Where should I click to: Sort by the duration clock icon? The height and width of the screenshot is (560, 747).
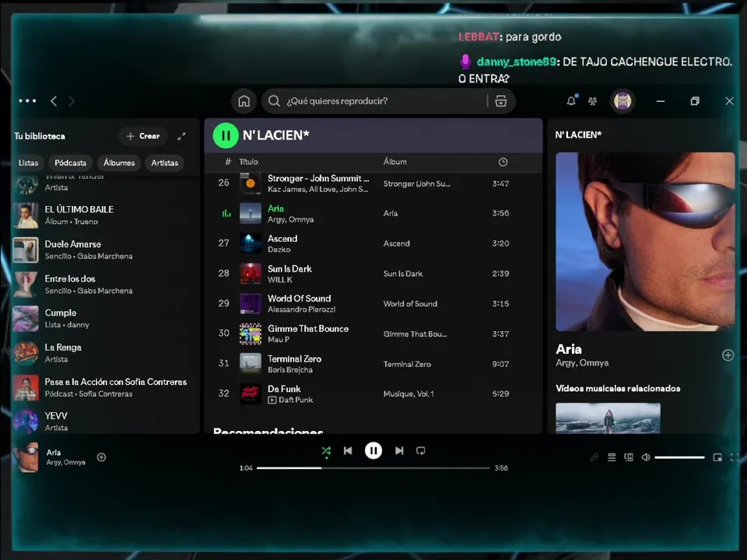pyautogui.click(x=503, y=162)
